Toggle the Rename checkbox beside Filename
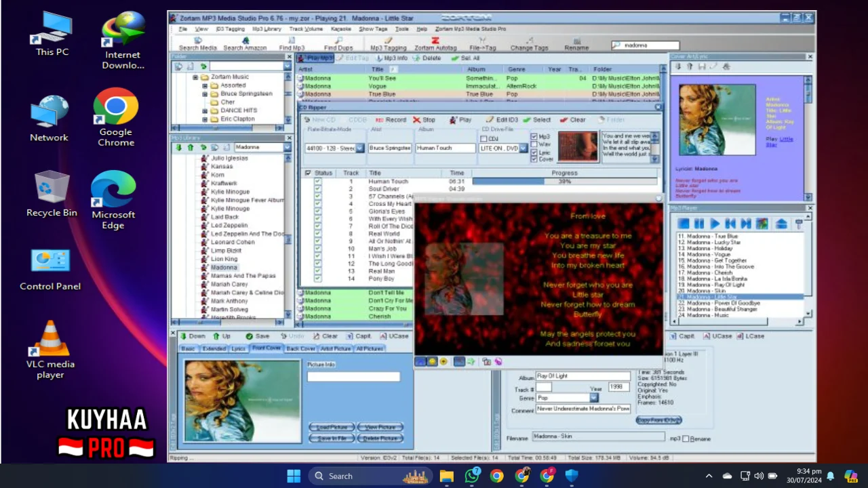Screen dimensions: 868x488 (x=686, y=439)
